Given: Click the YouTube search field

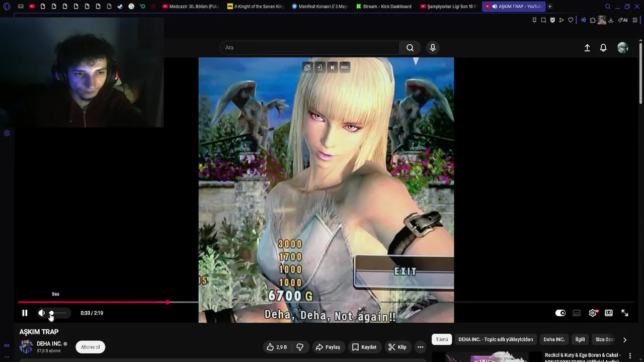Looking at the screenshot, I should 309,48.
